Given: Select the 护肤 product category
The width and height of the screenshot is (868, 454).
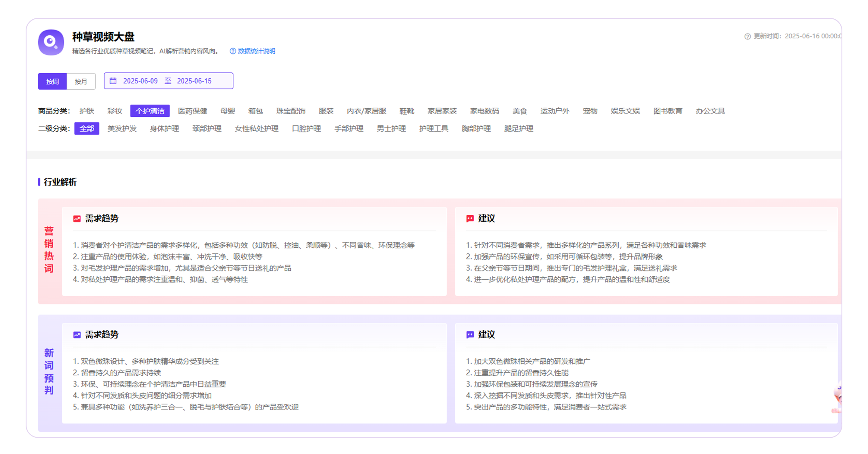Looking at the screenshot, I should [87, 111].
